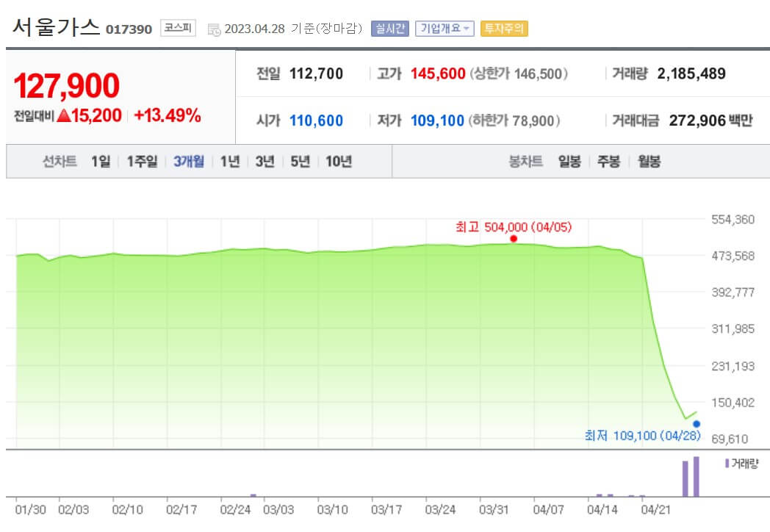The height and width of the screenshot is (532, 770).
Task: Click the red 최고 504,000 marker dot
Action: pyautogui.click(x=514, y=239)
